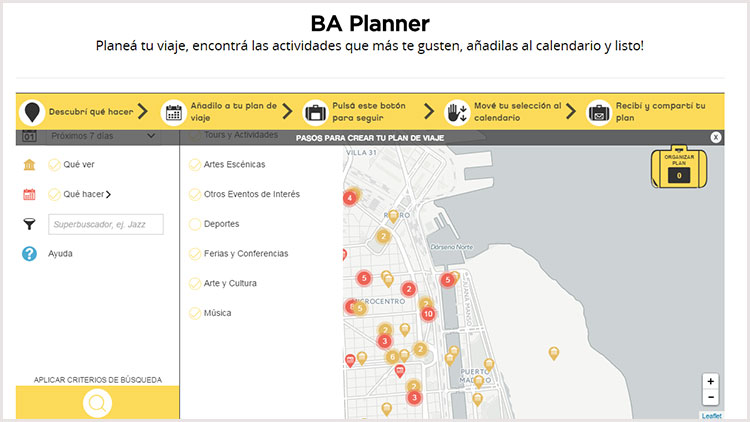The height and width of the screenshot is (422, 750).
Task: Check the Música category option
Action: point(195,313)
